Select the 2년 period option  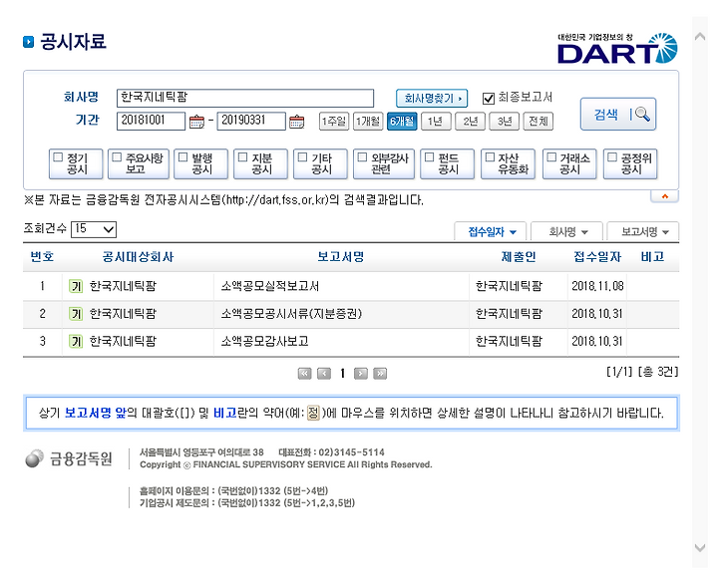[x=470, y=122]
